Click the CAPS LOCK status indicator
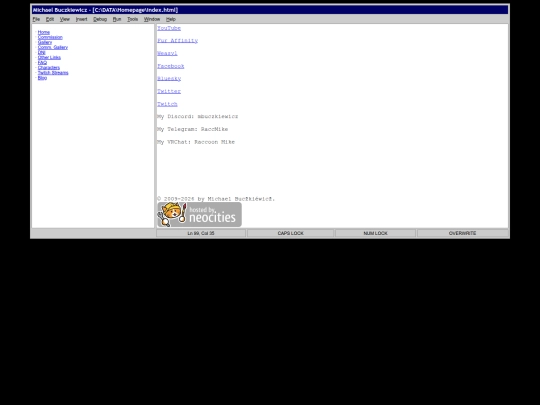This screenshot has width=540, height=405. point(291,233)
